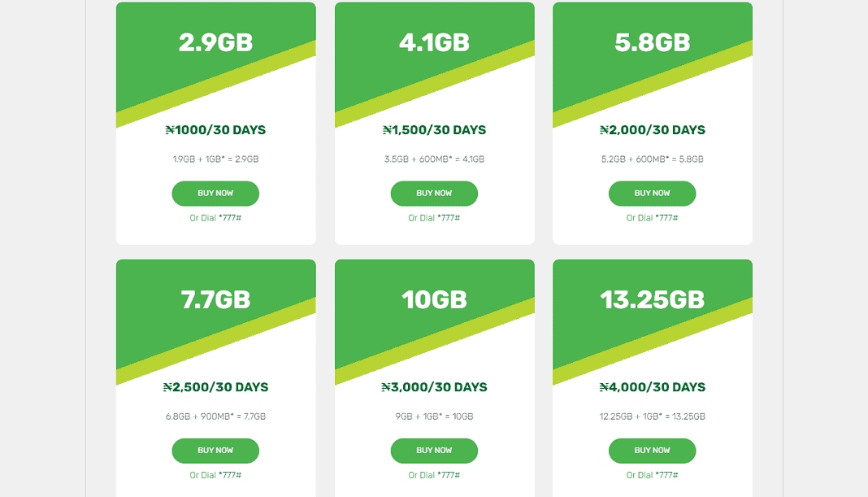Image resolution: width=868 pixels, height=497 pixels.
Task: Click the 3.5GB + 600MB breakdown text
Action: click(x=433, y=159)
